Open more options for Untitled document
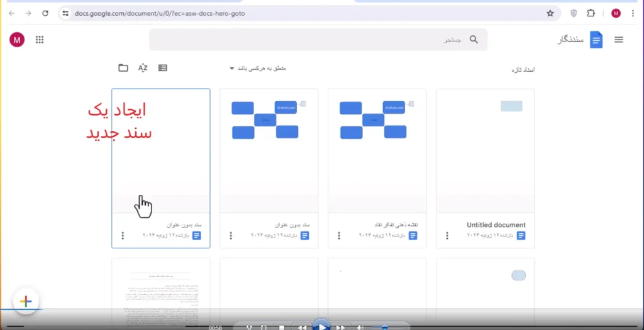Image resolution: width=644 pixels, height=330 pixels. (x=447, y=236)
